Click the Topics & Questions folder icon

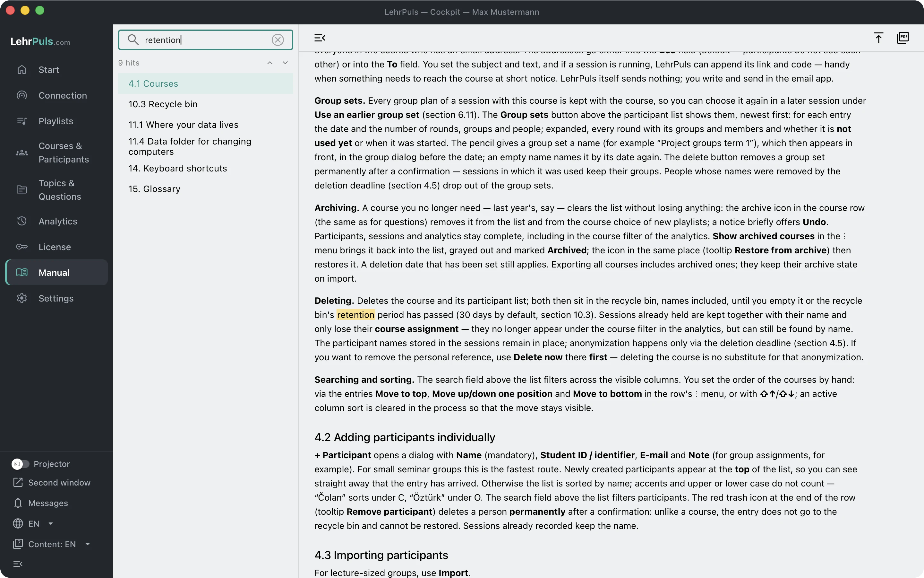tap(22, 189)
